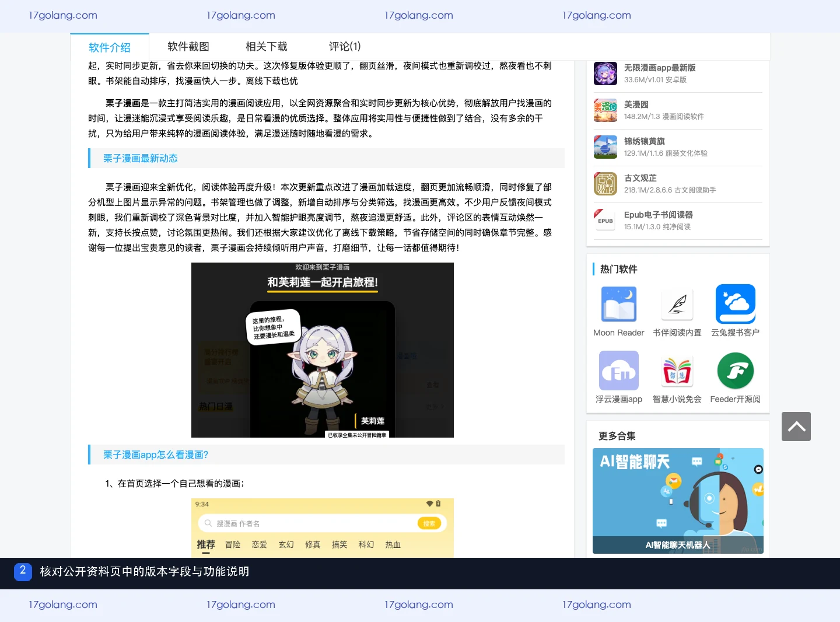Open the 智慧小说免会 text label
The width and height of the screenshot is (840, 622).
click(x=677, y=399)
